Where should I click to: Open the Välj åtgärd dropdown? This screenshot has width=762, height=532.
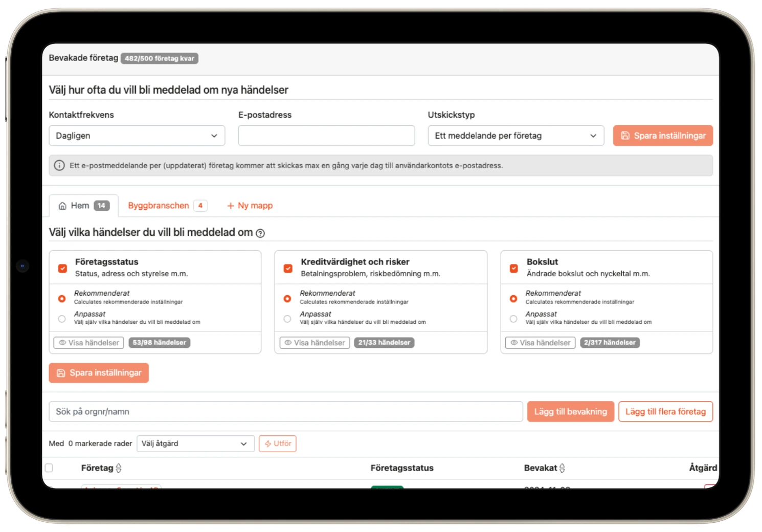point(195,444)
